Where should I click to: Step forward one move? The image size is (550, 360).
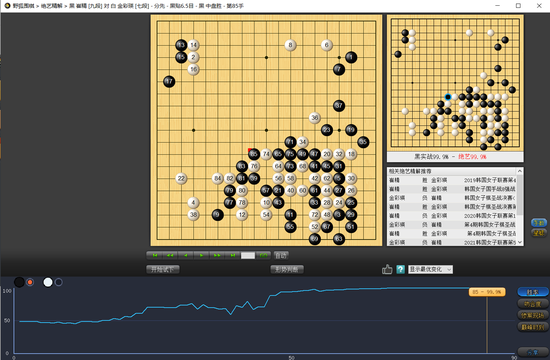(201, 255)
